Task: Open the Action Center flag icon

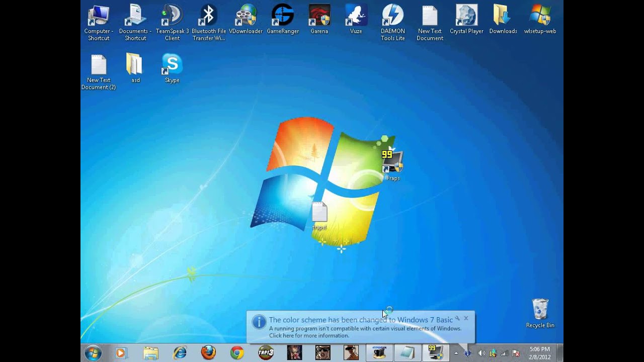Action: click(x=516, y=353)
